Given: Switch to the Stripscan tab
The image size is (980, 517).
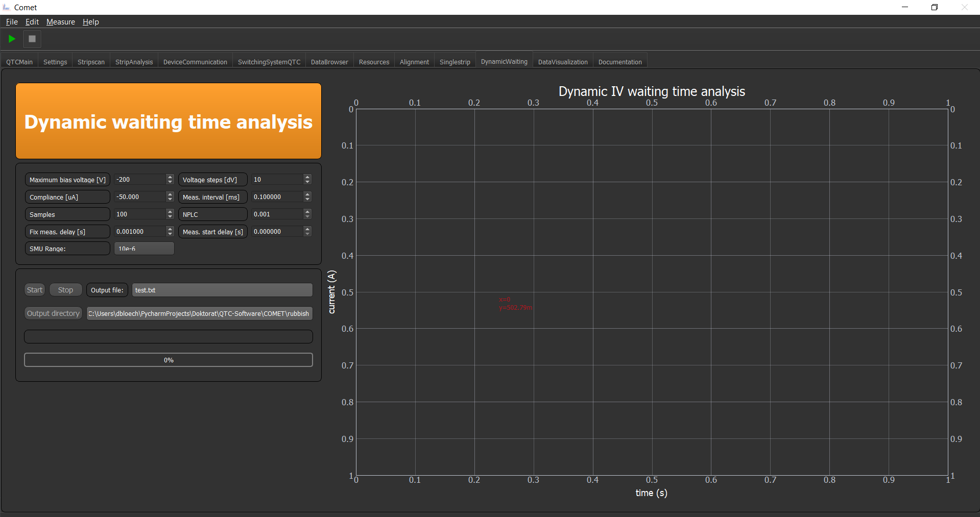Looking at the screenshot, I should (x=91, y=62).
